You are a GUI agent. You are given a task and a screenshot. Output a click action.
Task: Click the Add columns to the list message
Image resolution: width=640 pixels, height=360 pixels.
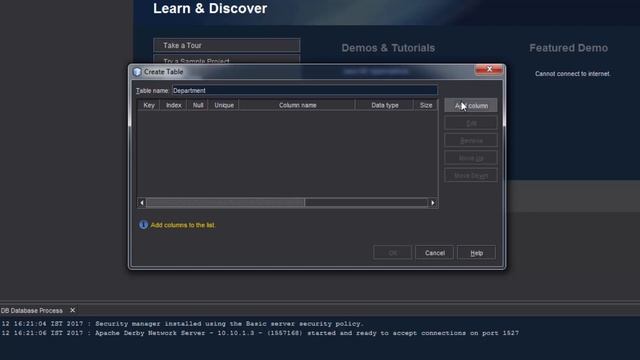pos(183,225)
